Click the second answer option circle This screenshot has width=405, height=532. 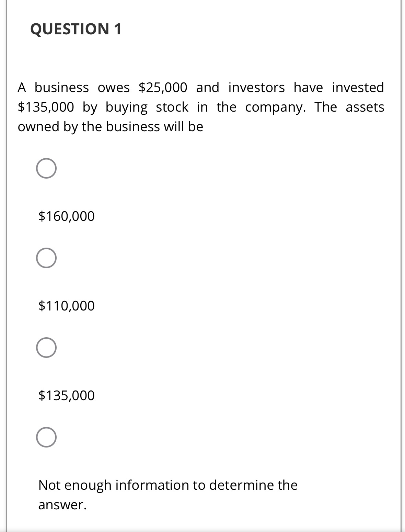click(47, 259)
